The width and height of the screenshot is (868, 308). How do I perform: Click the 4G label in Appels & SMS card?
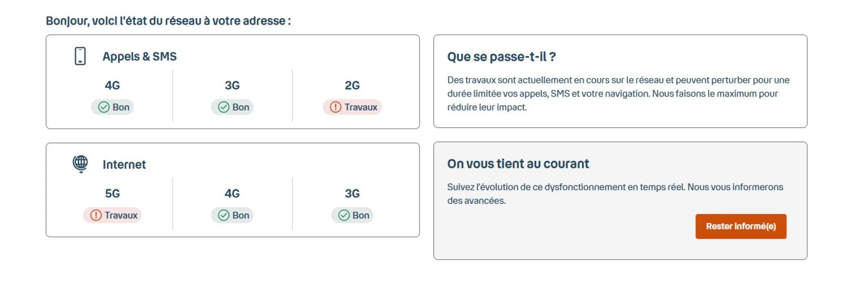[113, 85]
